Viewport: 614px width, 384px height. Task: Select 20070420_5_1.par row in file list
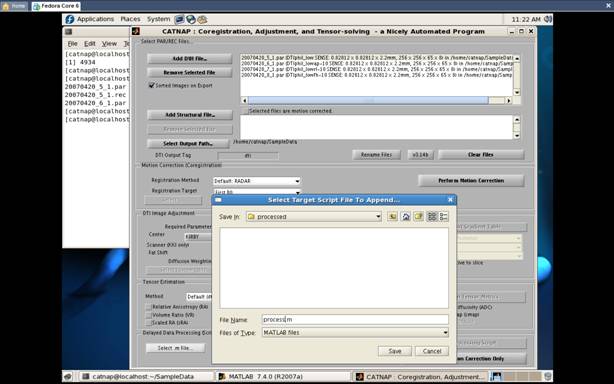pos(376,58)
